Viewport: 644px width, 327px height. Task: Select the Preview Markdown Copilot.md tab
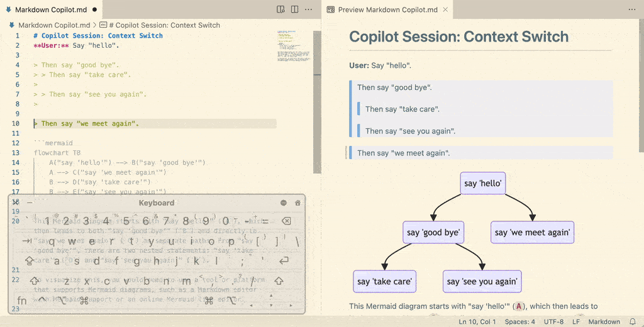click(387, 9)
